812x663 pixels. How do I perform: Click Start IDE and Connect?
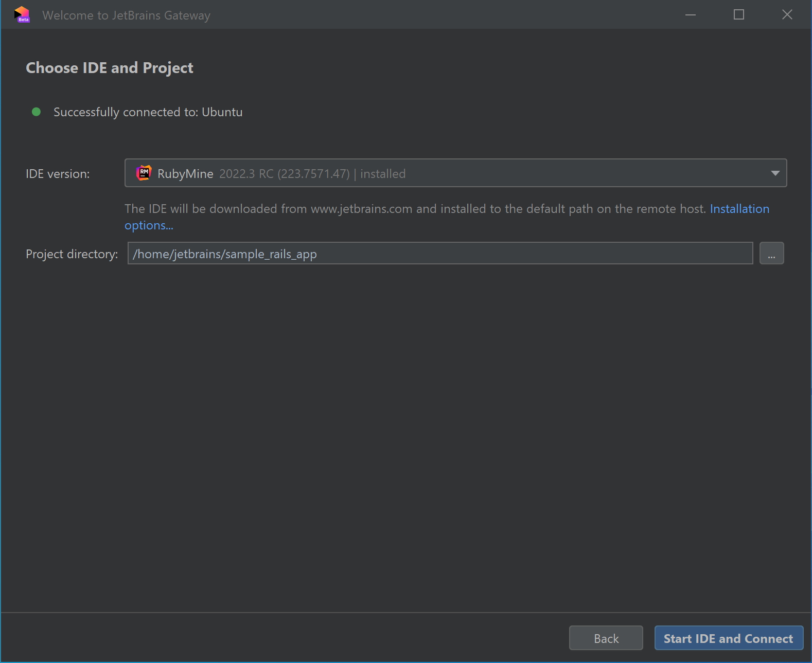coord(728,638)
